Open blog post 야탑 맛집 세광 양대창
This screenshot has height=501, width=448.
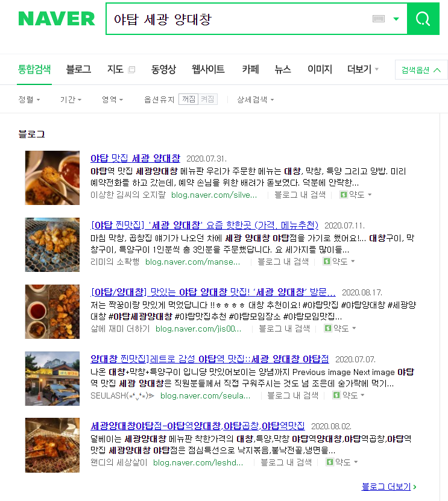[x=135, y=158]
